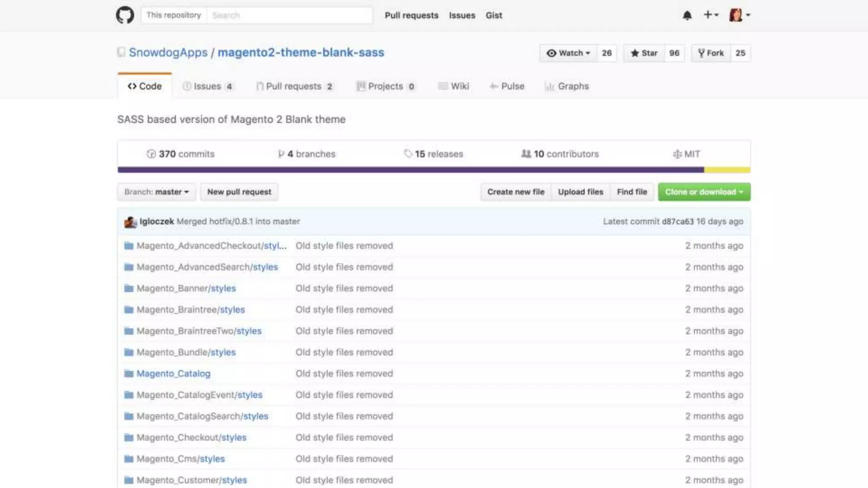868x488 pixels.
Task: Fork the repository
Action: [x=711, y=53]
